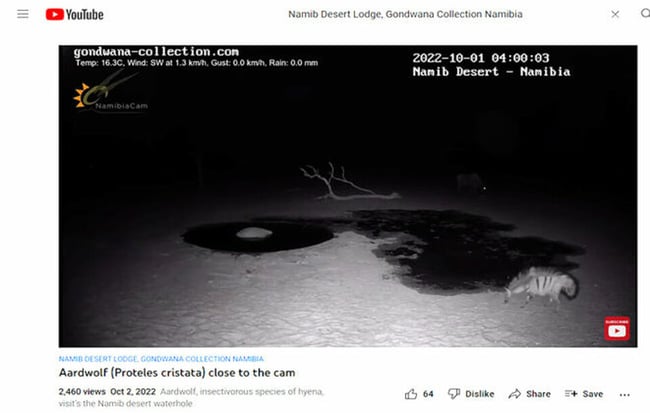Click the gondwana-collection.com overlay text
The width and height of the screenshot is (650, 413).
(x=156, y=52)
